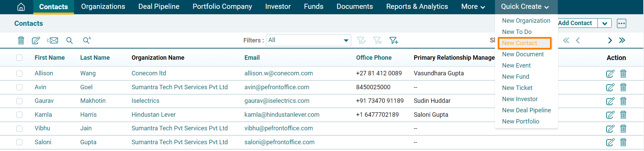Tick the checkbox for Kamla Harris
The height and width of the screenshot is (151, 644).
point(19,115)
